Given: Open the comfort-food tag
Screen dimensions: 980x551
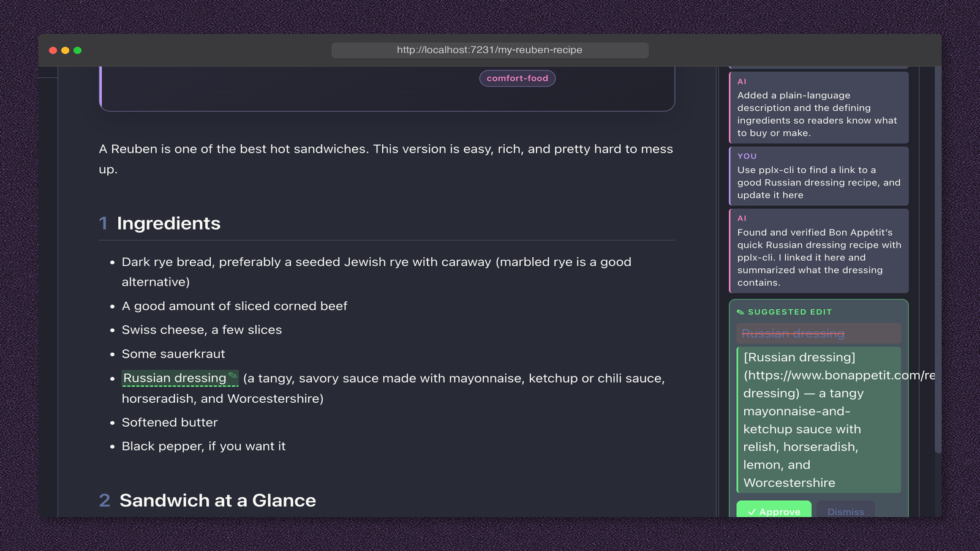Looking at the screenshot, I should tap(518, 78).
